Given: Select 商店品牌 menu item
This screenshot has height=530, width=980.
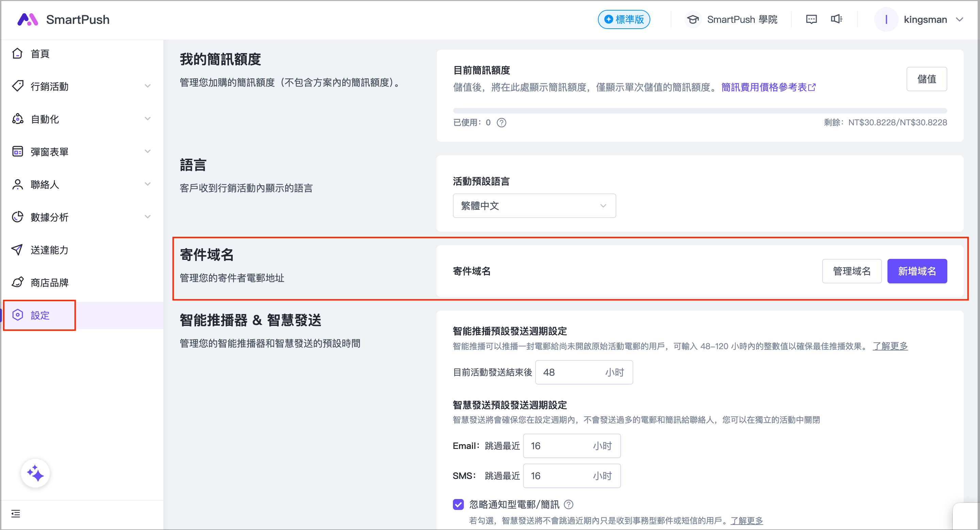Looking at the screenshot, I should [49, 282].
